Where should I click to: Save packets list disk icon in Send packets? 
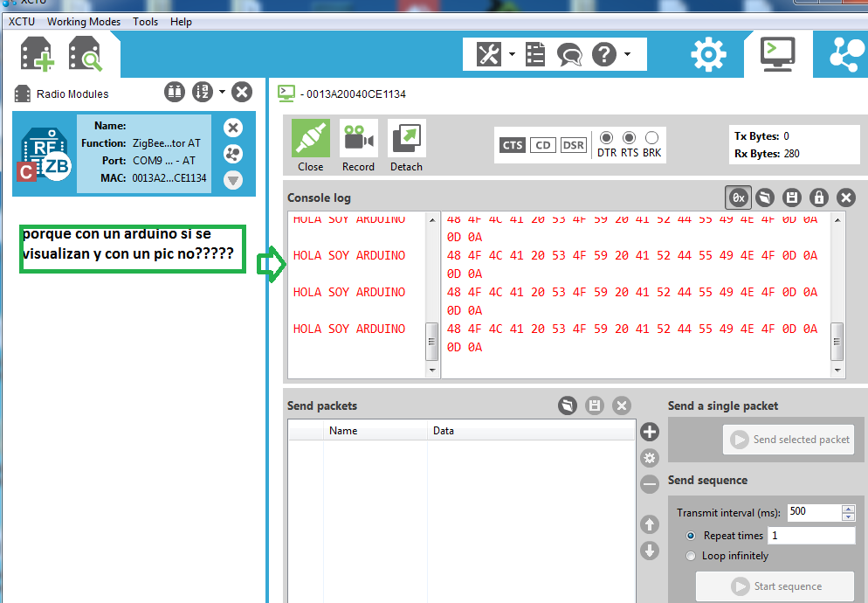[595, 405]
